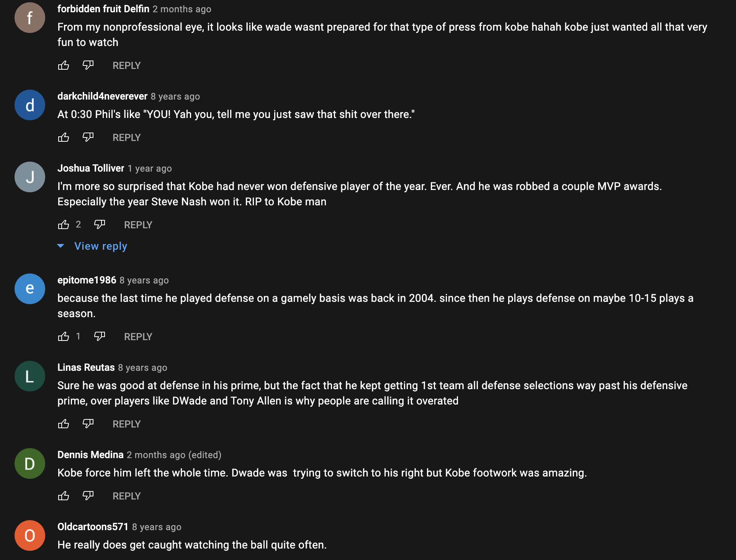The height and width of the screenshot is (560, 736).
Task: Dislike Joshua Tolliver's comment
Action: (x=100, y=225)
